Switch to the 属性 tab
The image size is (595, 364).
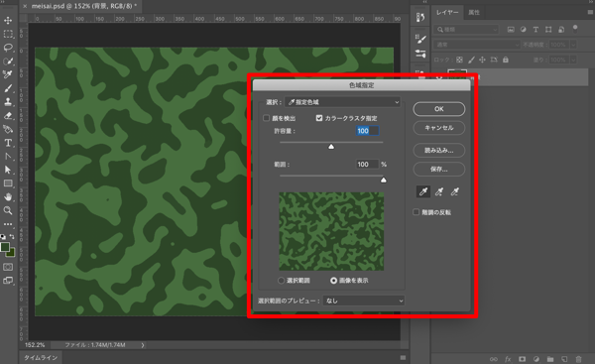474,13
